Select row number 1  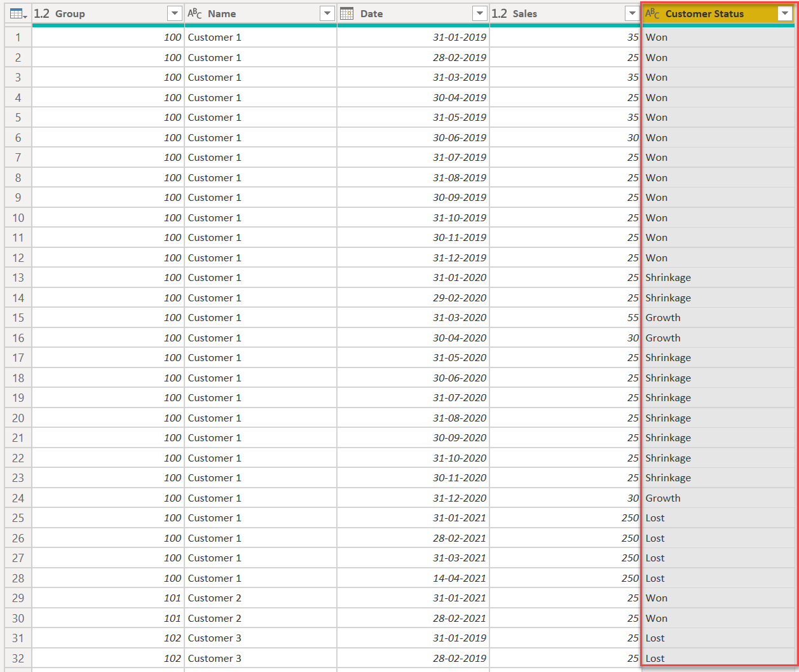pos(18,38)
